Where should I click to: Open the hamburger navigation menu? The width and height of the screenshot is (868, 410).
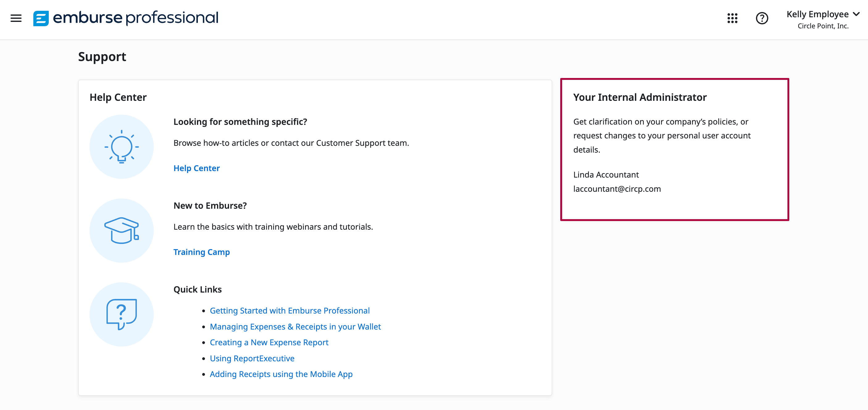tap(16, 18)
